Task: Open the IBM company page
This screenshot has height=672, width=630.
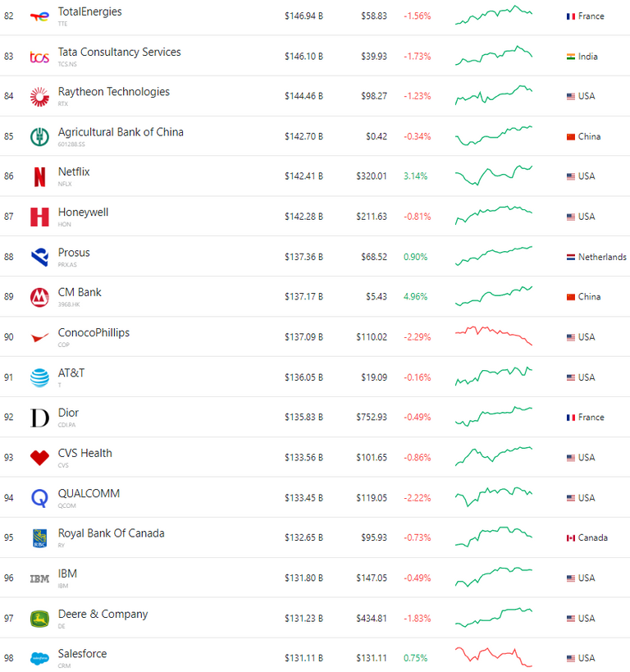Action: click(x=67, y=574)
